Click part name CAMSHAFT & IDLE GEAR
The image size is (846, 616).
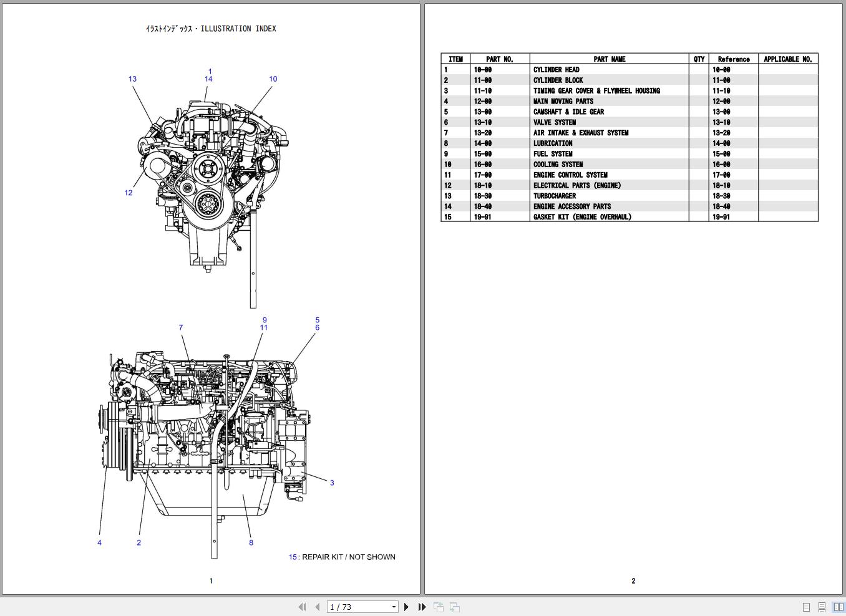coord(568,112)
